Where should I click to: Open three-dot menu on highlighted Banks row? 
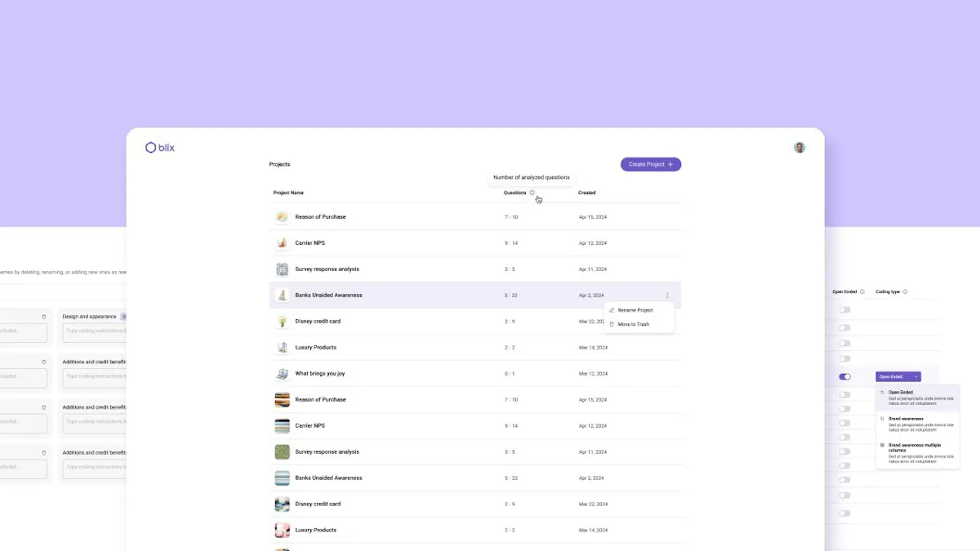pyautogui.click(x=667, y=295)
